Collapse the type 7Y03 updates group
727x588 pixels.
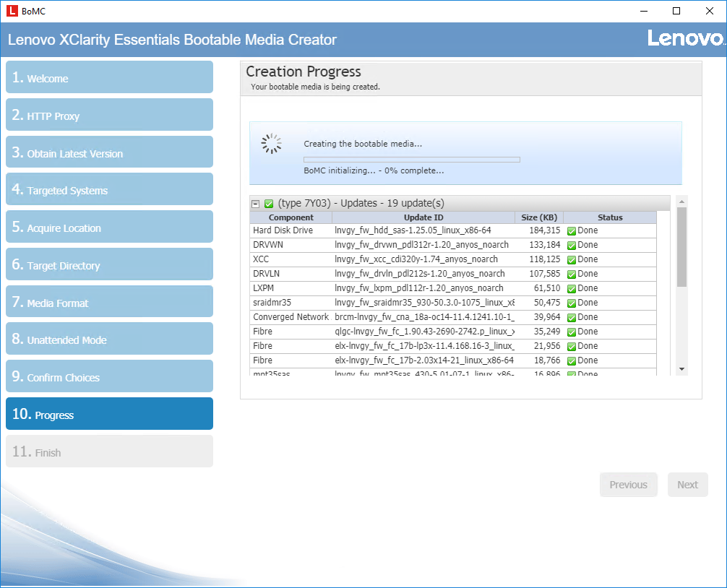coord(256,204)
